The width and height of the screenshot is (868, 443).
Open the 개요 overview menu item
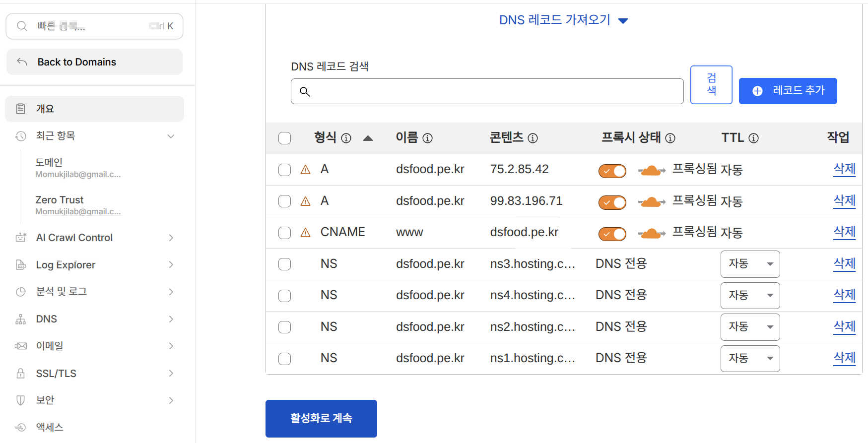pyautogui.click(x=94, y=109)
